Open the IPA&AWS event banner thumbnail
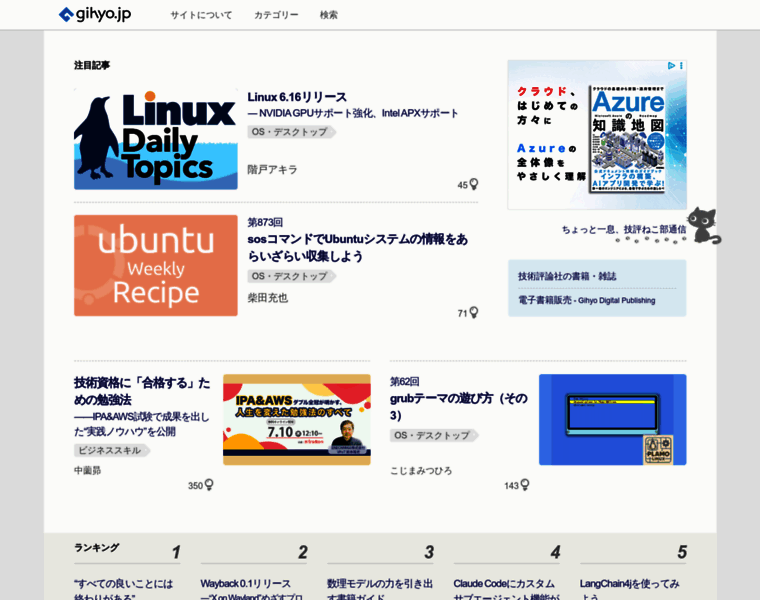The height and width of the screenshot is (600, 760). coord(297,420)
